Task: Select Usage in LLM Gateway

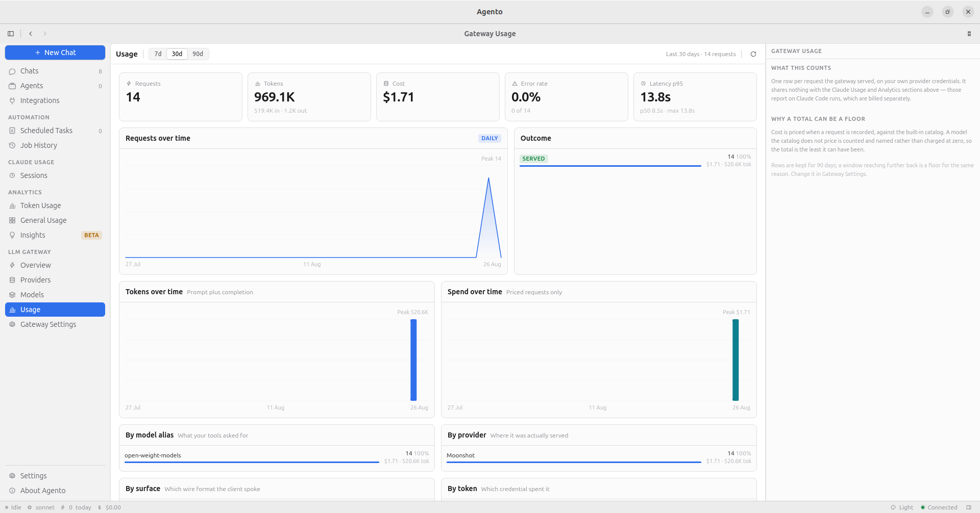Action: point(55,310)
